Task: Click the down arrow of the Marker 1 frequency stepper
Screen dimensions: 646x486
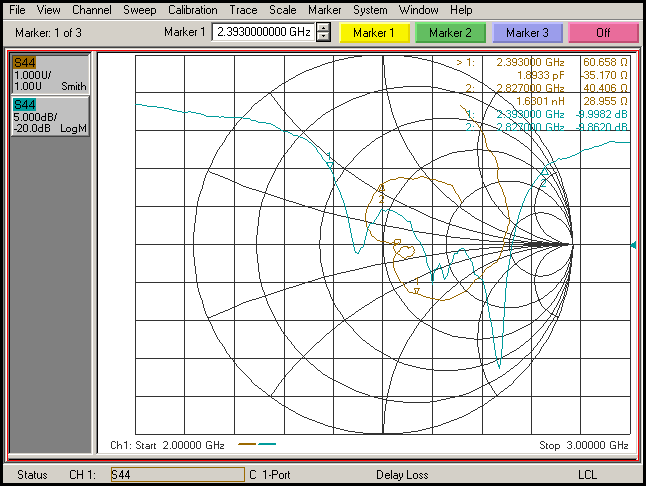Action: (x=322, y=37)
